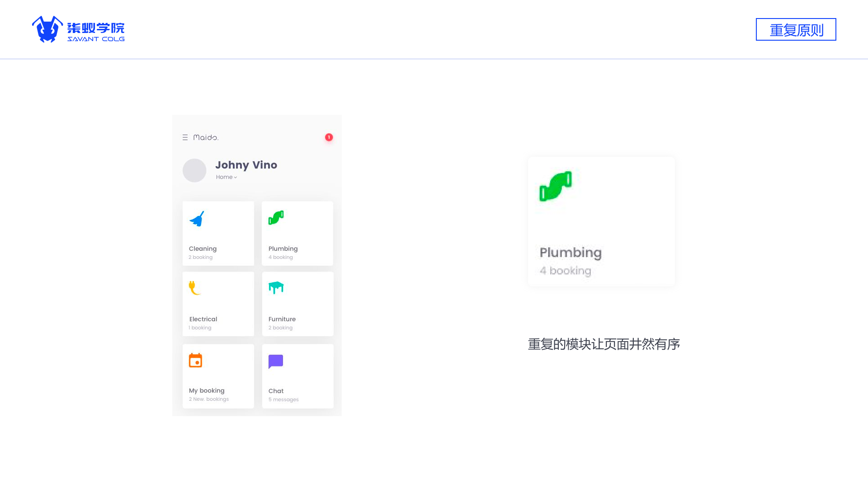The image size is (868, 488).
Task: Click the blue broom Cleaning icon
Action: point(197,219)
